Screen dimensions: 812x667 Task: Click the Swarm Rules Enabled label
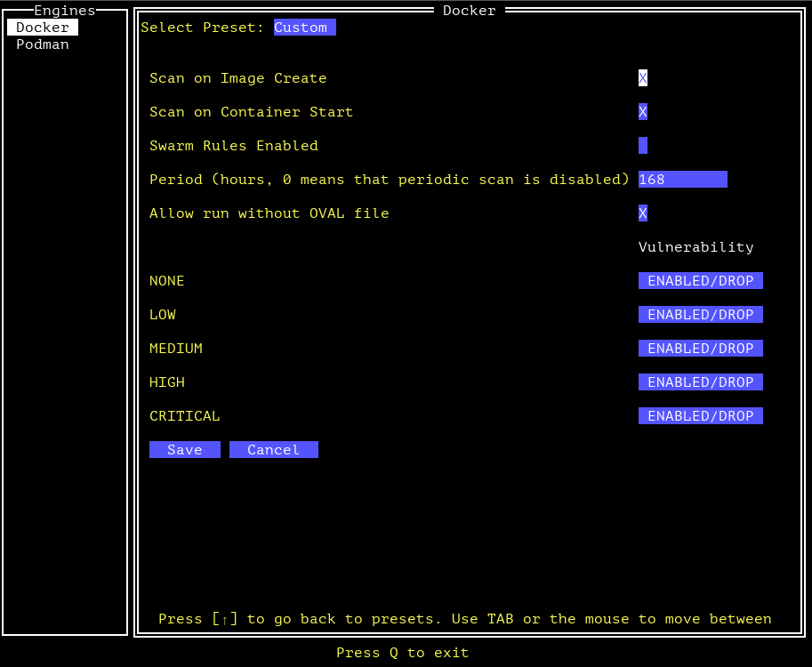(x=234, y=146)
